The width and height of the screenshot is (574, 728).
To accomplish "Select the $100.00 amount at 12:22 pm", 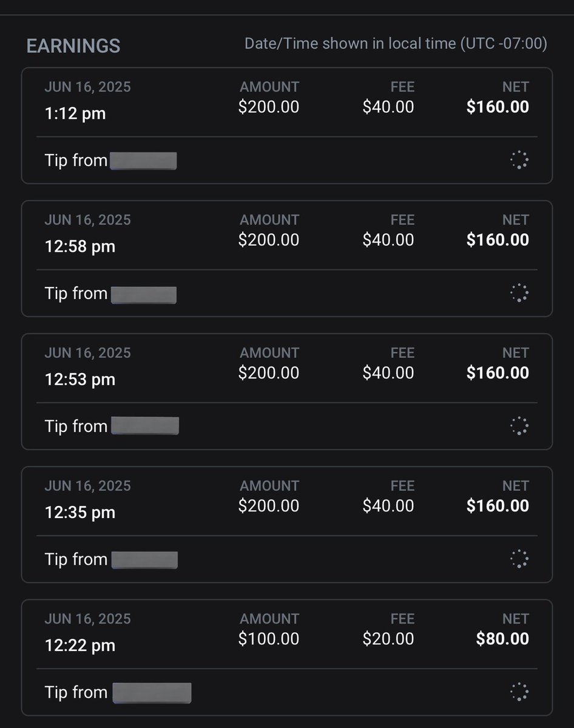I will [269, 639].
